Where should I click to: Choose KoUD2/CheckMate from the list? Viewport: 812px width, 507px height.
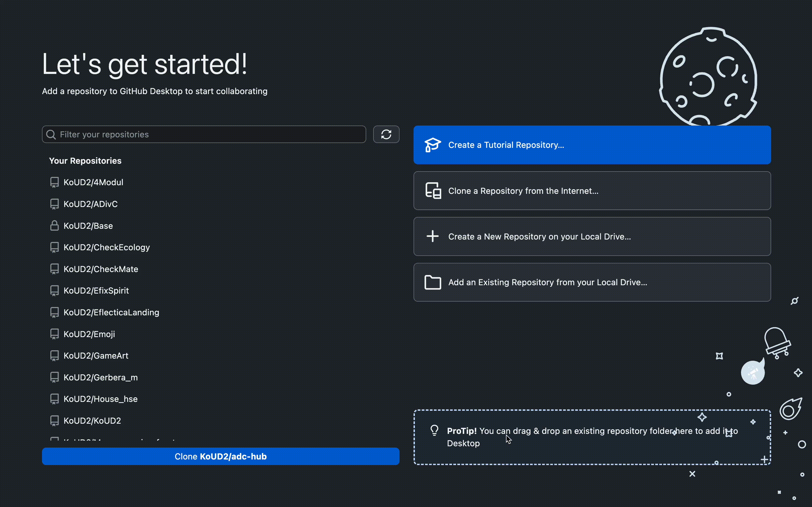[221, 269]
